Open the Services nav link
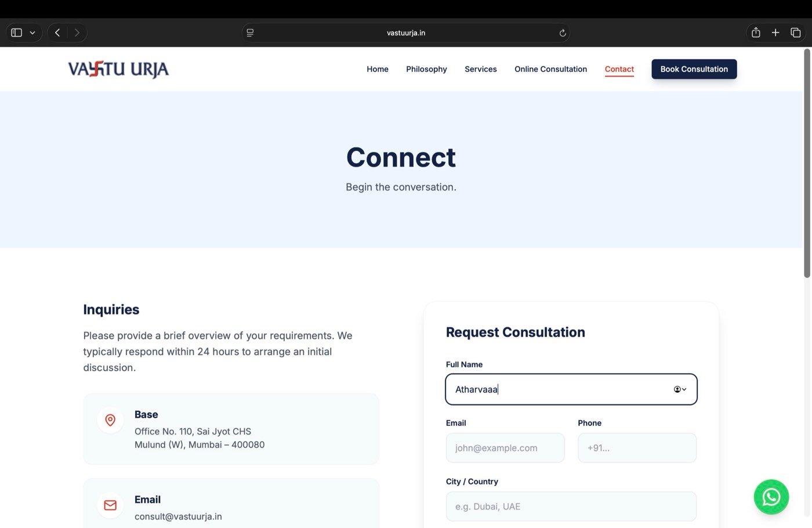This screenshot has width=812, height=528. point(481,69)
